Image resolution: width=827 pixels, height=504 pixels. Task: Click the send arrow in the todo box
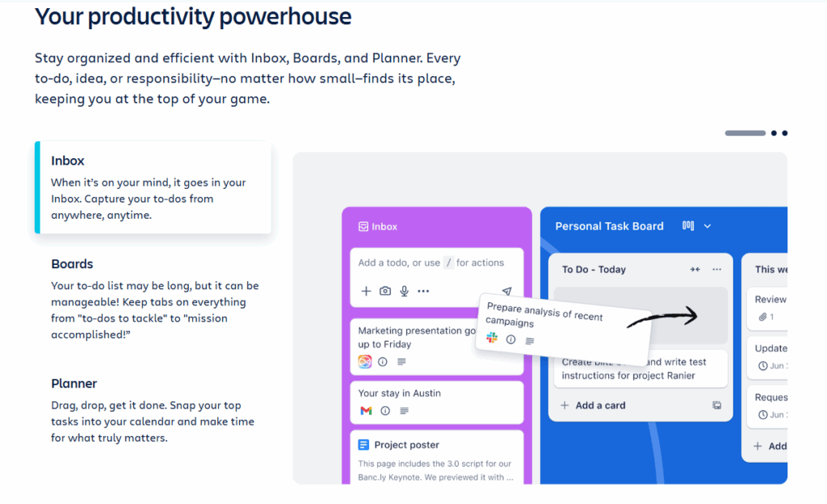click(x=506, y=291)
